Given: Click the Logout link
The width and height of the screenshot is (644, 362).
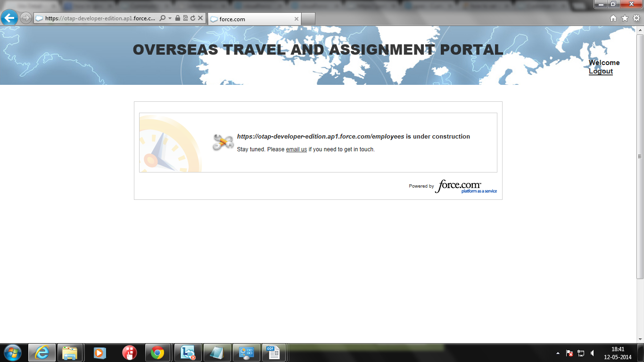Looking at the screenshot, I should 601,71.
